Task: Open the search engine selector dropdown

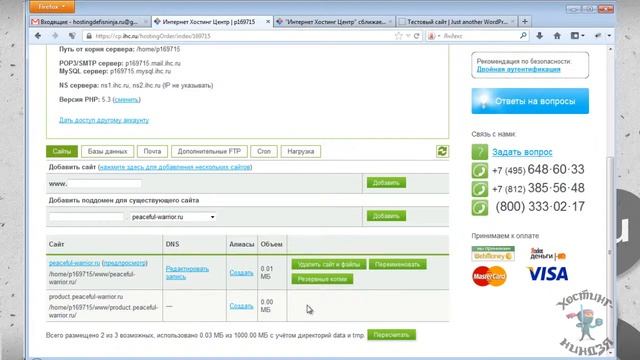Action: [433, 36]
